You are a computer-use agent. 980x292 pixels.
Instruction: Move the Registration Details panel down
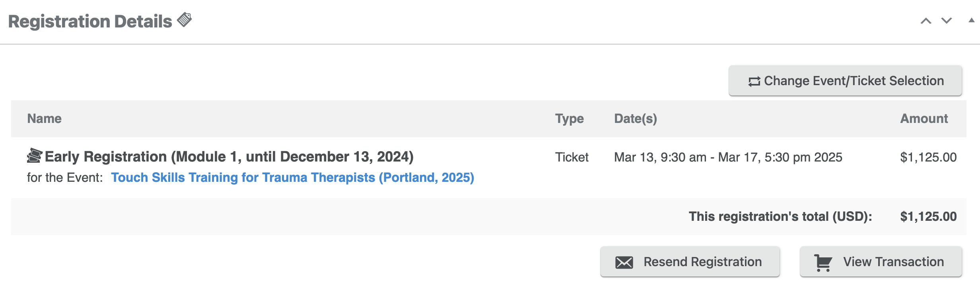(x=947, y=20)
